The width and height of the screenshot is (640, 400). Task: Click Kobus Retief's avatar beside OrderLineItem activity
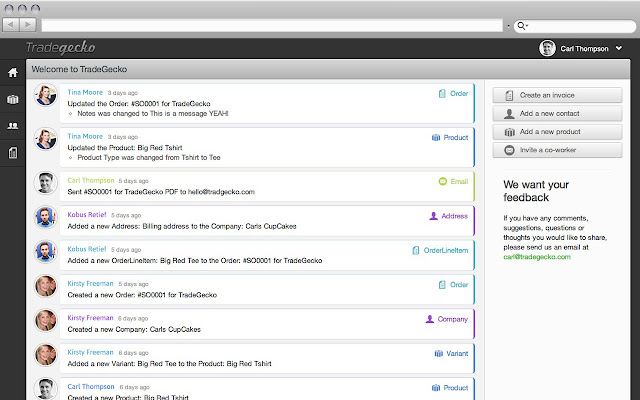[45, 251]
